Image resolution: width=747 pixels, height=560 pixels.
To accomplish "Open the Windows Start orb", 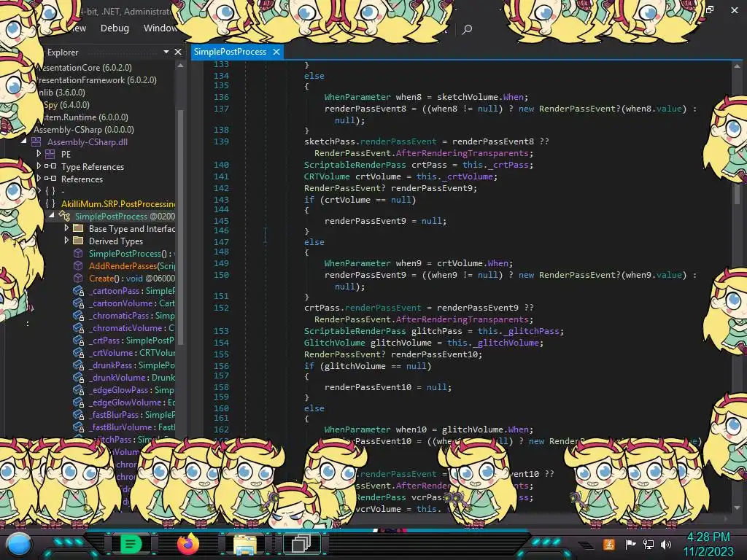I will point(18,545).
